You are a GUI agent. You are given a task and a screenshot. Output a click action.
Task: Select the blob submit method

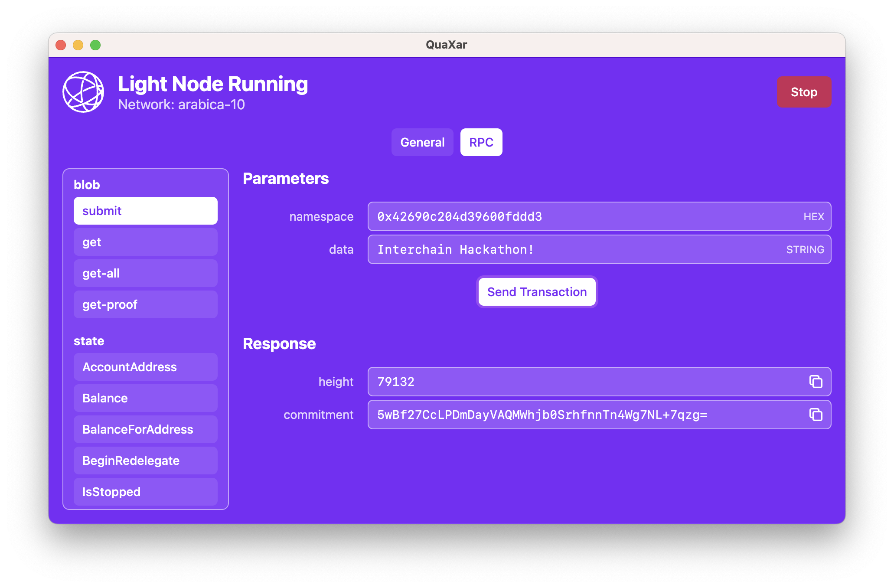pyautogui.click(x=145, y=211)
